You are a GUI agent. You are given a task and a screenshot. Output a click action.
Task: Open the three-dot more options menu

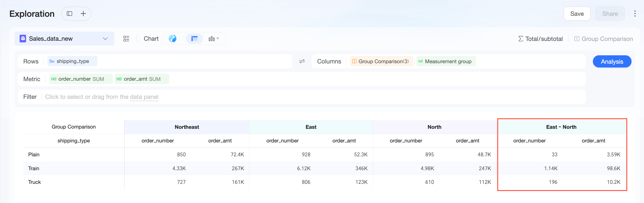coord(635,14)
